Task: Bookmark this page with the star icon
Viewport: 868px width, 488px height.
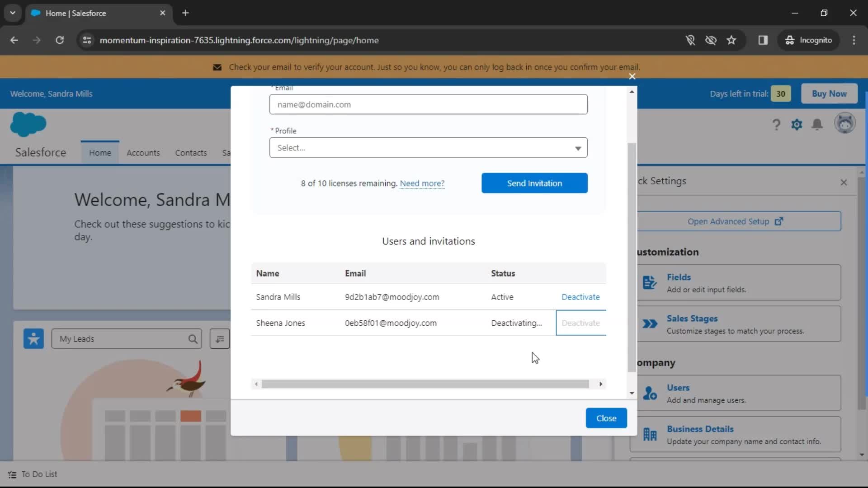Action: (731, 40)
